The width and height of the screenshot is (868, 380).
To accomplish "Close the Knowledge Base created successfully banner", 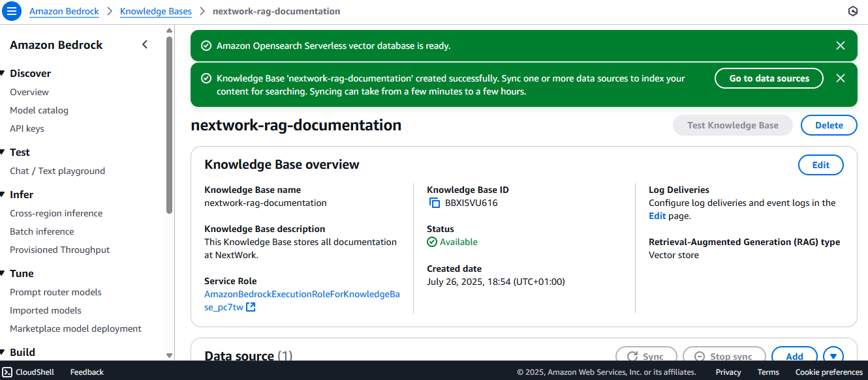I will click(841, 78).
